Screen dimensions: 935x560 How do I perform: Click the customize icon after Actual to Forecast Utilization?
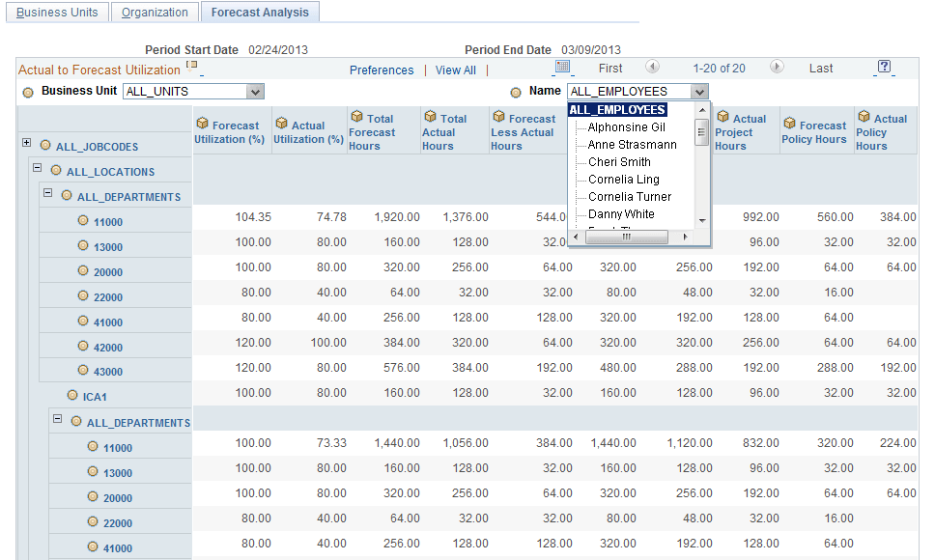pos(189,65)
